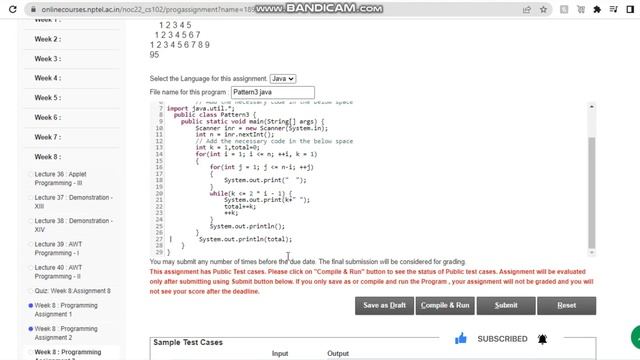The height and width of the screenshot is (360, 640).
Task: Click code editor scrollbar thumb
Action: (591, 193)
